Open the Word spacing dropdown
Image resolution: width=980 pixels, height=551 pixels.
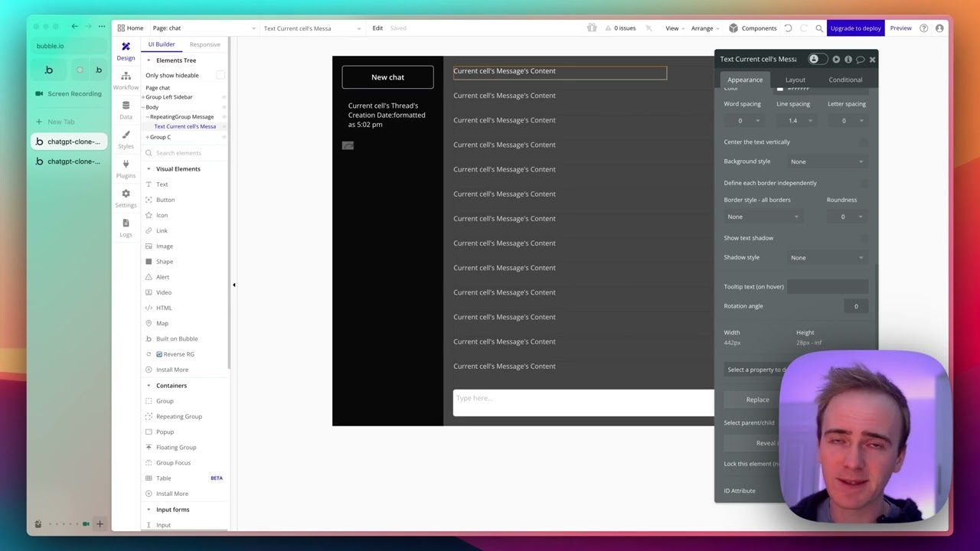(x=743, y=120)
